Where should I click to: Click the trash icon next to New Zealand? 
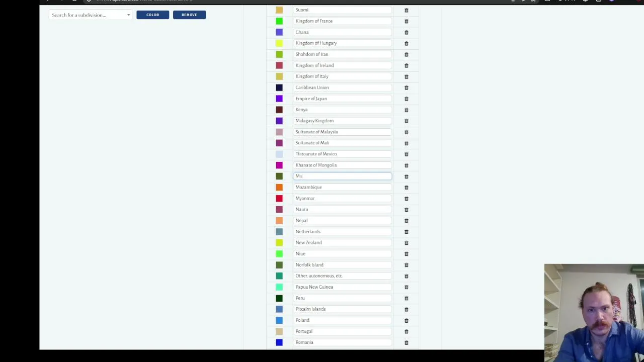407,242
